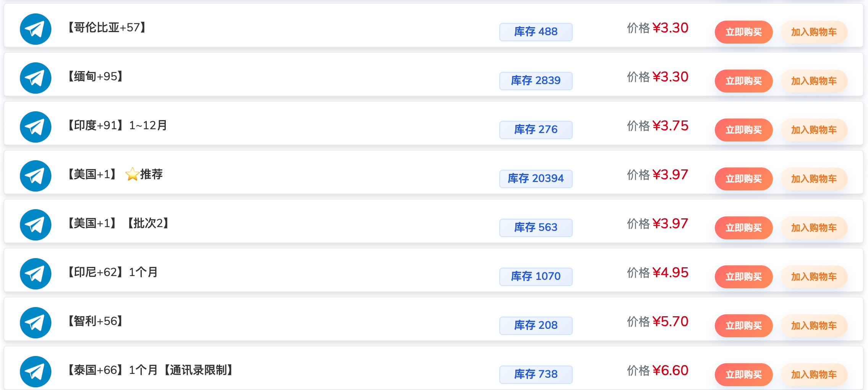Add 缅甸+95 to cart
The width and height of the screenshot is (868, 390).
point(814,81)
